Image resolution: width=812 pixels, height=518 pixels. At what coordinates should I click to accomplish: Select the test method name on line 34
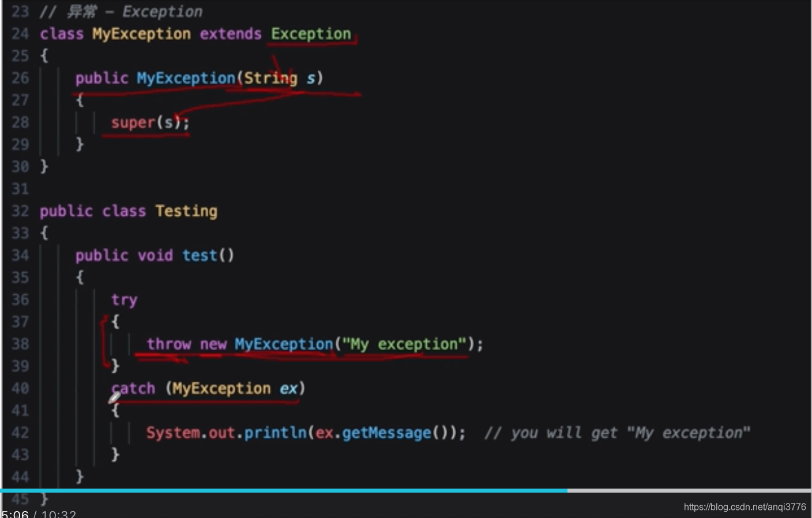(200, 256)
